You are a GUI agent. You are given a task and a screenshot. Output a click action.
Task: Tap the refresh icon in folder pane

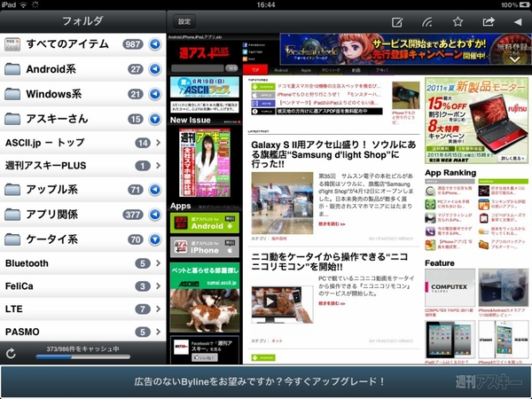[x=11, y=353]
